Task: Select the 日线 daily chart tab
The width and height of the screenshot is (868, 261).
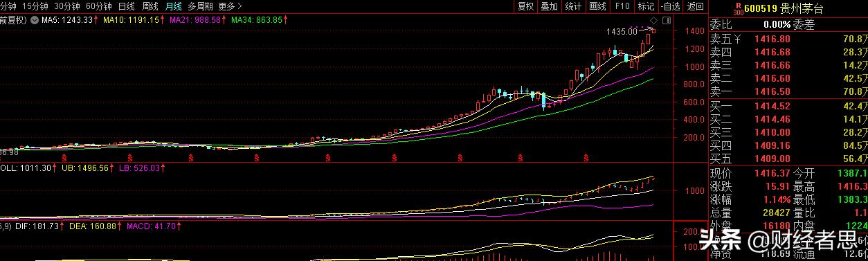Action: pyautogui.click(x=127, y=6)
